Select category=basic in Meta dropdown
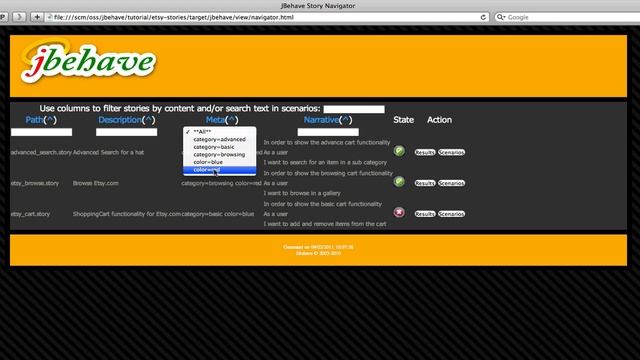 pyautogui.click(x=220, y=147)
